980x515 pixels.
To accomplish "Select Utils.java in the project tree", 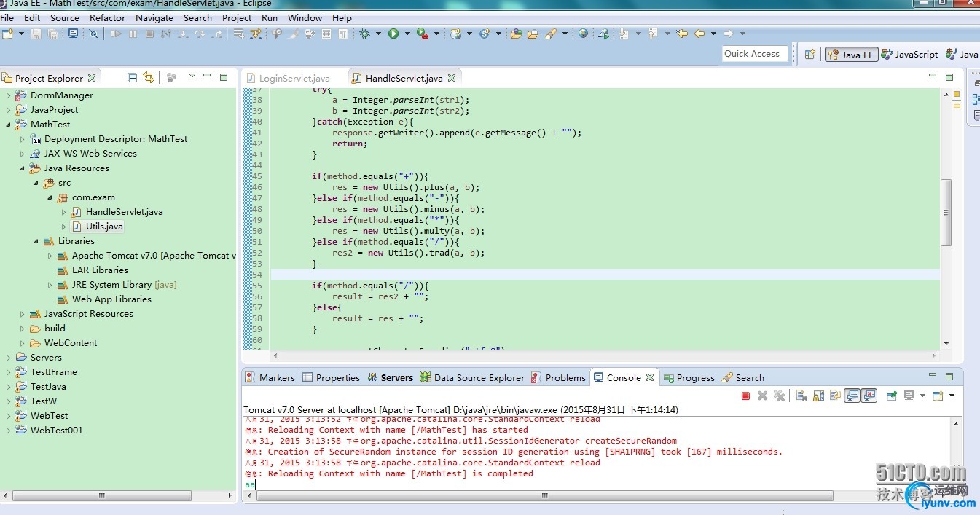I will tap(103, 227).
